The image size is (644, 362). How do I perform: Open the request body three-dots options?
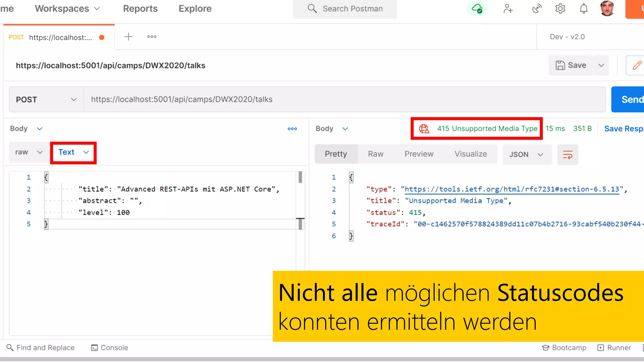coord(292,129)
